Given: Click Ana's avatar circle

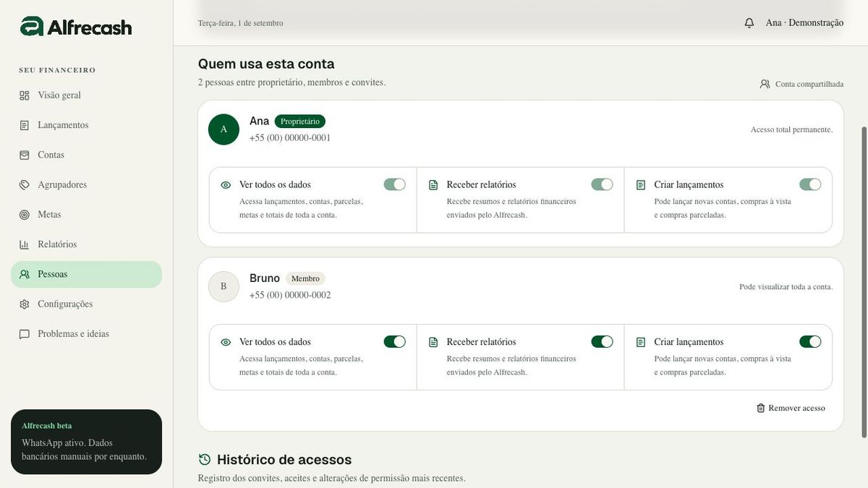Looking at the screenshot, I should tap(224, 129).
